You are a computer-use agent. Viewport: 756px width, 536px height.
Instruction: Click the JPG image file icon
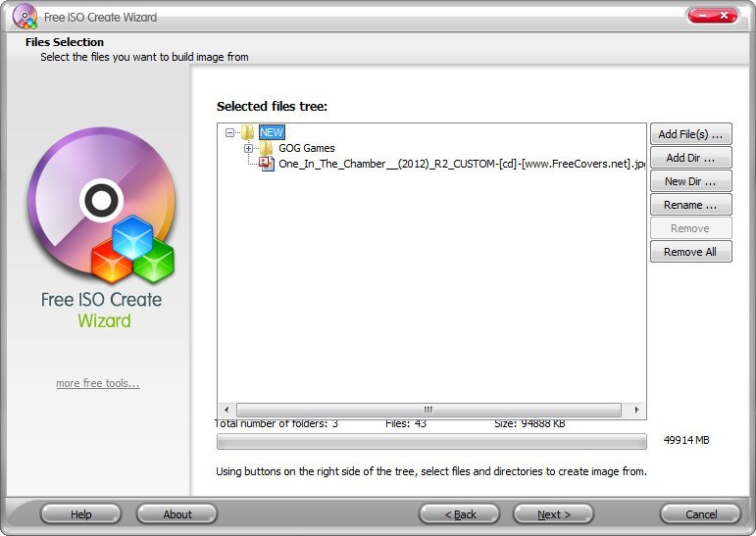(267, 164)
